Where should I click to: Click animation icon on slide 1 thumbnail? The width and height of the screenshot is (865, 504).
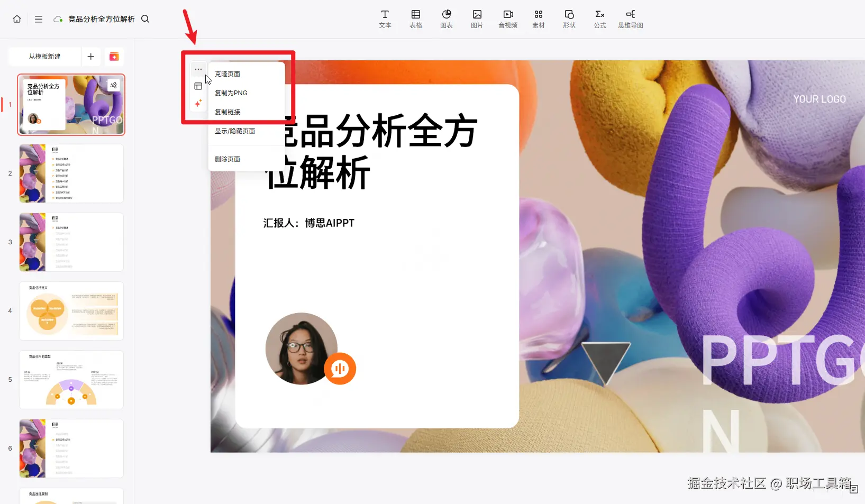click(114, 85)
